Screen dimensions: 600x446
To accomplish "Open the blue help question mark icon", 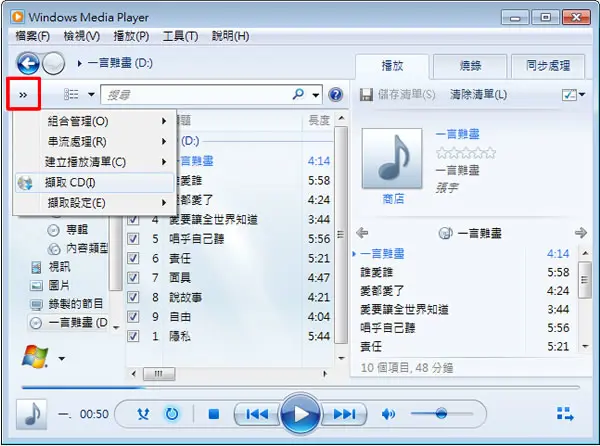I will tap(336, 94).
